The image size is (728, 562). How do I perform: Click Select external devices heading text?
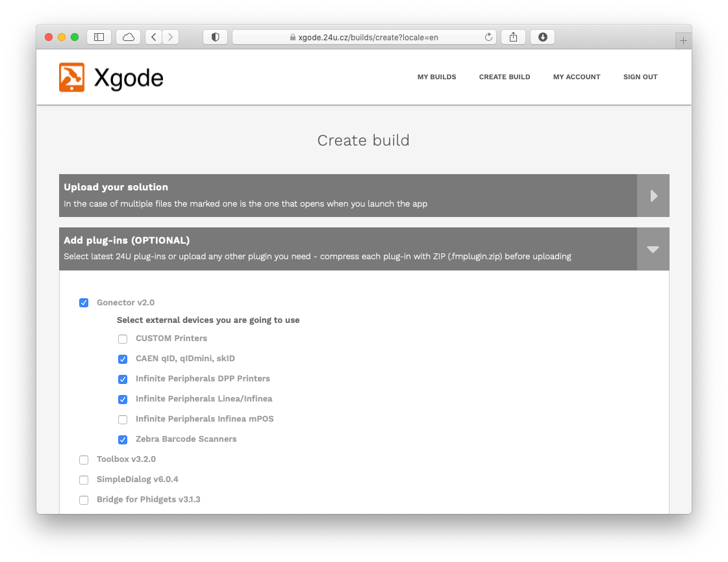click(208, 320)
